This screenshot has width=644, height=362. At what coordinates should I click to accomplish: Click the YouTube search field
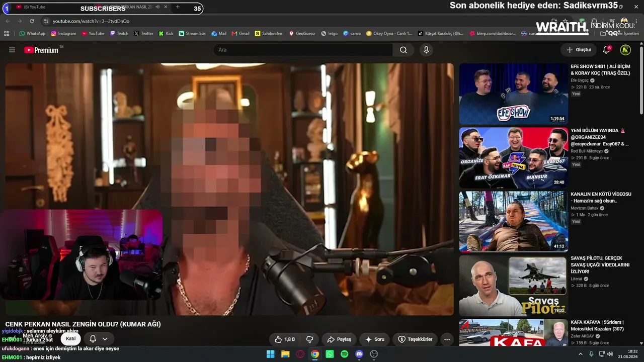(303, 50)
